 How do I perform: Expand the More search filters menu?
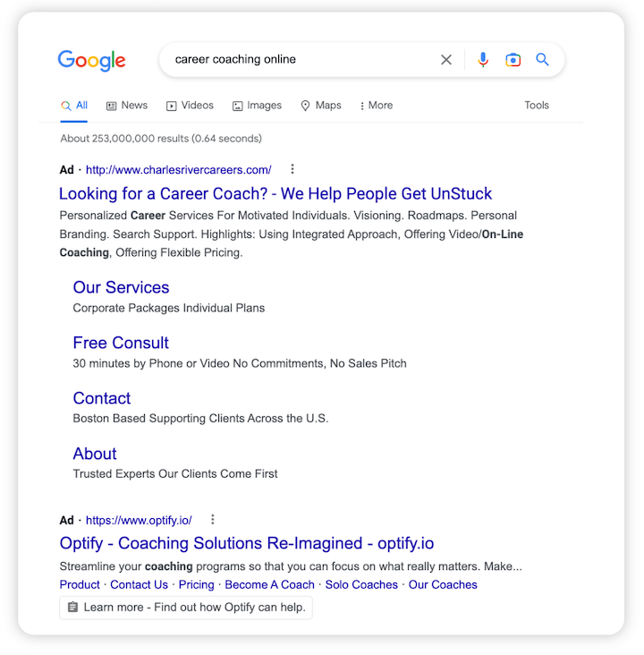coord(376,106)
